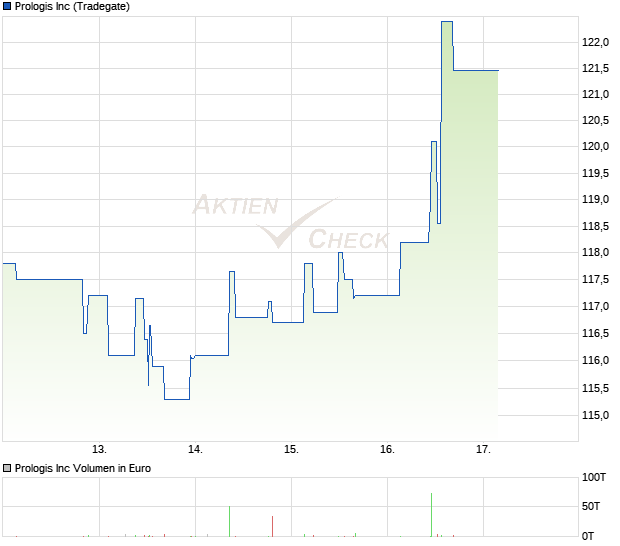Click the 50T volume axis label
This screenshot has height=546, width=620.
pyautogui.click(x=591, y=506)
